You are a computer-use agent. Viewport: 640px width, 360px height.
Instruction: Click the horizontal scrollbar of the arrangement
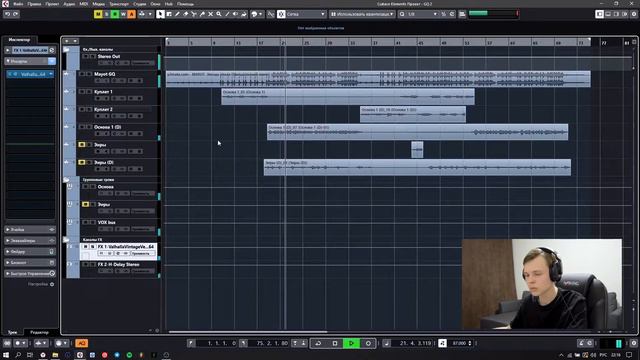(x=248, y=332)
